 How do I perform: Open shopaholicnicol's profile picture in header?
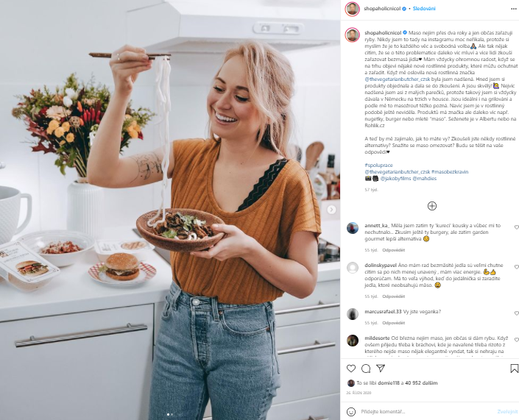coord(352,9)
